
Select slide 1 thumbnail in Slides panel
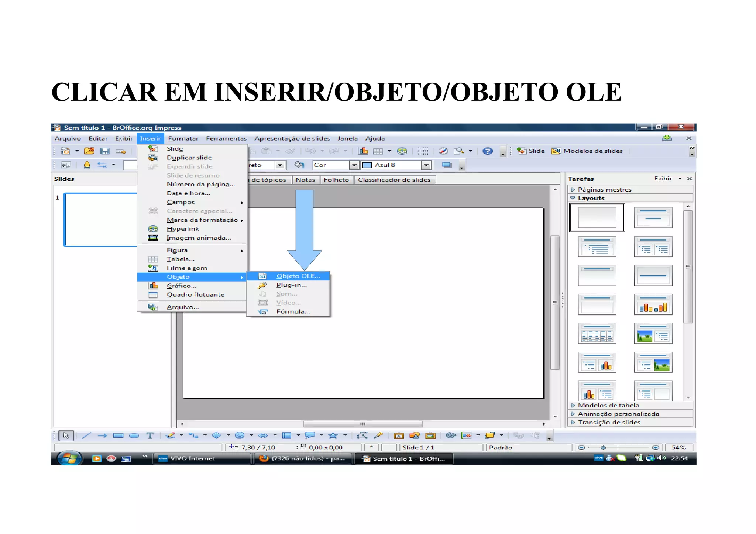tap(100, 219)
